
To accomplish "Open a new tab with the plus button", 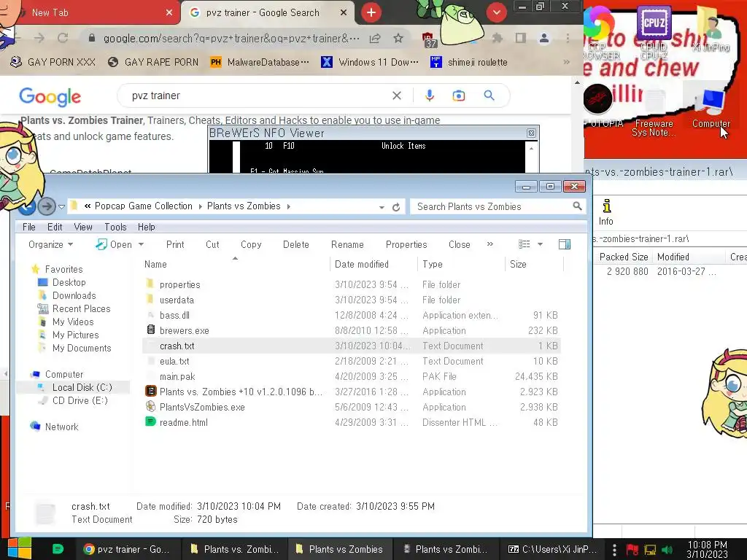I will (x=371, y=13).
